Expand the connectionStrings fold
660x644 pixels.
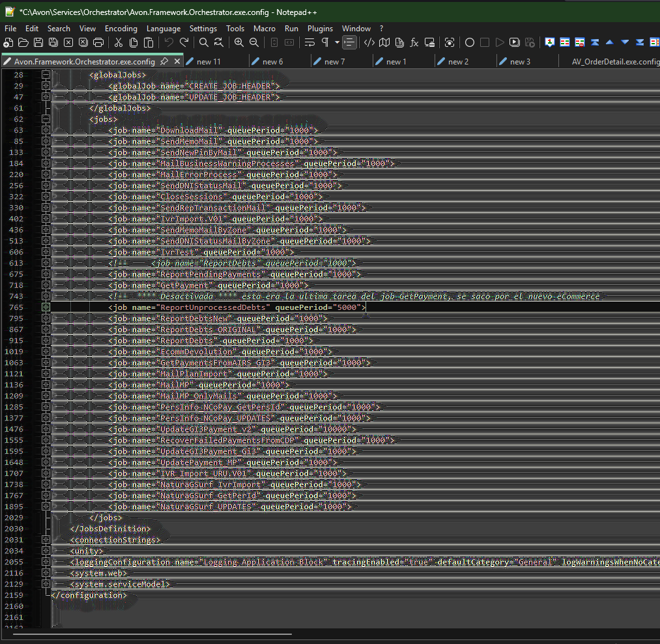click(x=46, y=540)
